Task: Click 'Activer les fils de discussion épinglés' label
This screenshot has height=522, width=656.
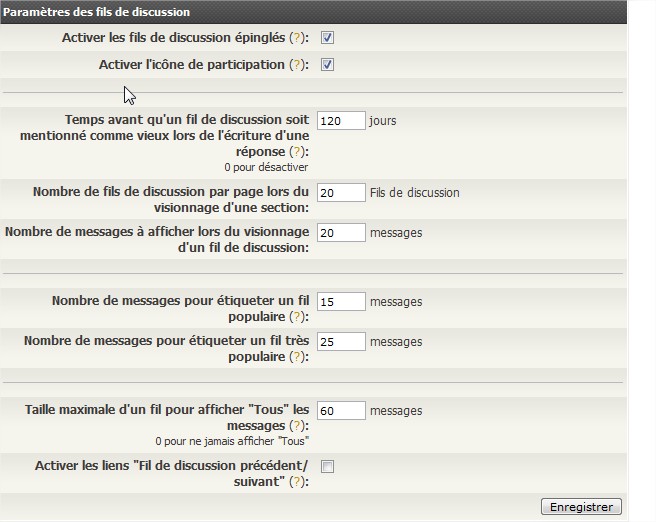Action: [x=174, y=38]
